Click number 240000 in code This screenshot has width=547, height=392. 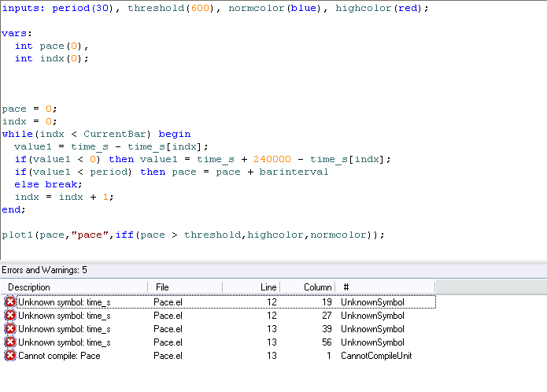click(x=272, y=159)
